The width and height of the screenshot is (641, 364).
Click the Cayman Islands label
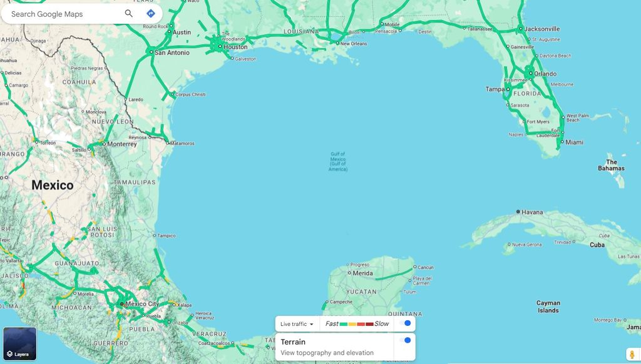[x=548, y=306]
